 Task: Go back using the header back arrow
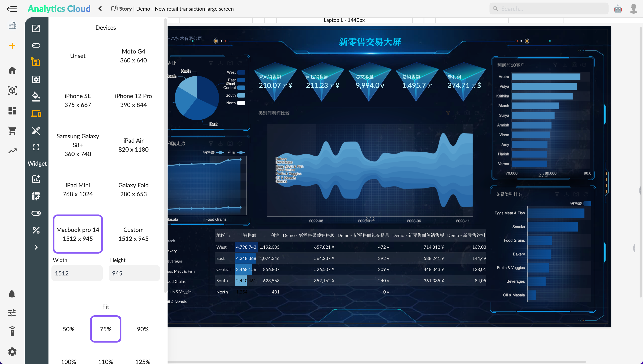click(x=100, y=9)
